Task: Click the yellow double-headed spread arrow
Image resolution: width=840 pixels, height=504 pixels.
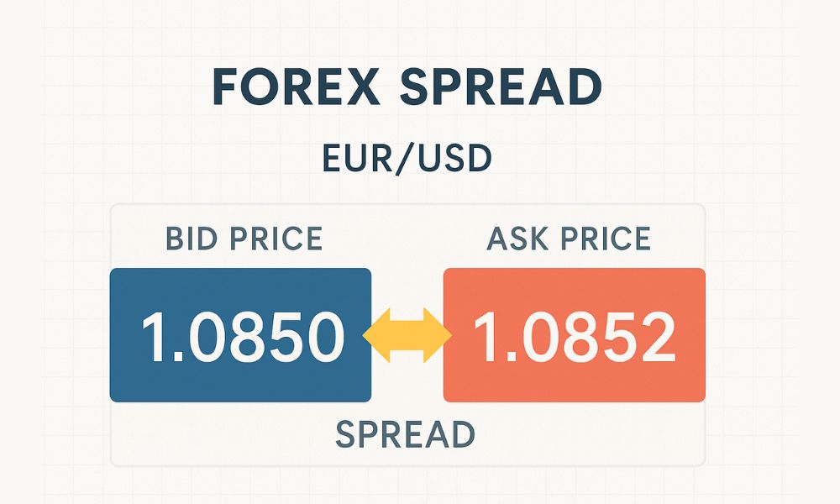Action: pos(407,335)
